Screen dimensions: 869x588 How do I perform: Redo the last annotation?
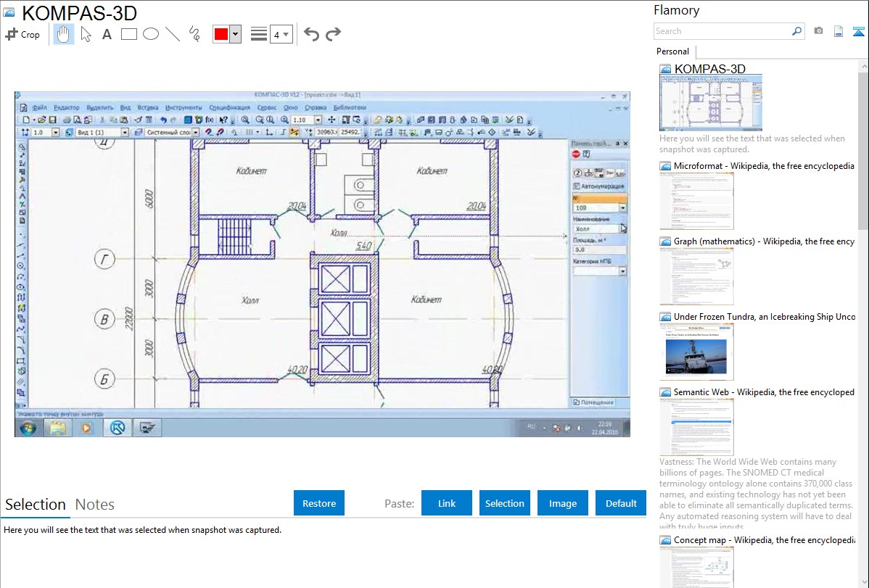point(333,34)
